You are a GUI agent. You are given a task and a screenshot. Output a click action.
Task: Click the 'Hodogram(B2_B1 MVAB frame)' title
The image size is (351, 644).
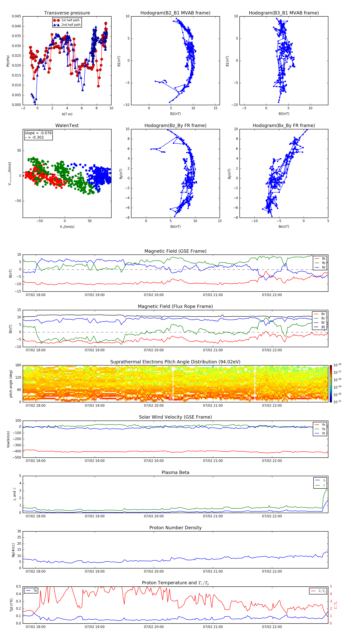tap(175, 13)
